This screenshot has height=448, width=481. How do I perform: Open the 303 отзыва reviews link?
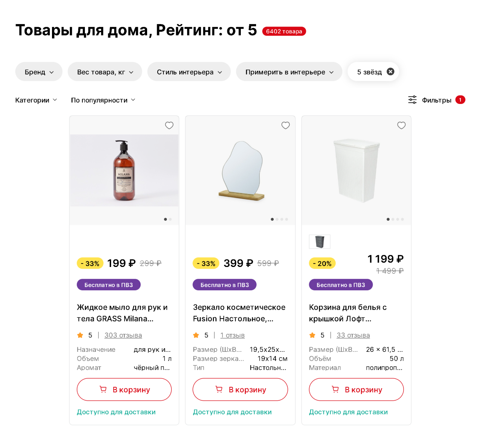[x=123, y=335]
